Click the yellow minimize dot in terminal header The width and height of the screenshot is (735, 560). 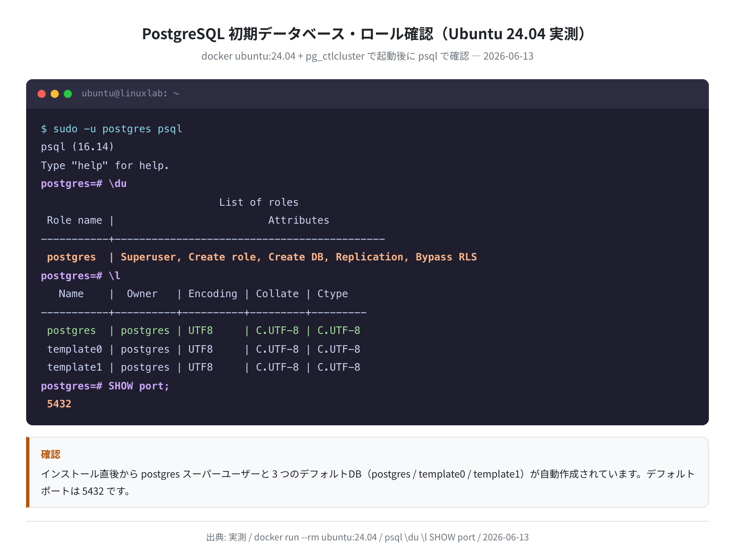tap(55, 94)
